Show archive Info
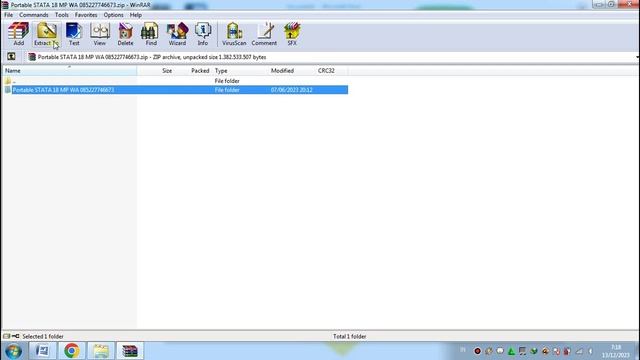The width and height of the screenshot is (640, 360). pyautogui.click(x=203, y=34)
